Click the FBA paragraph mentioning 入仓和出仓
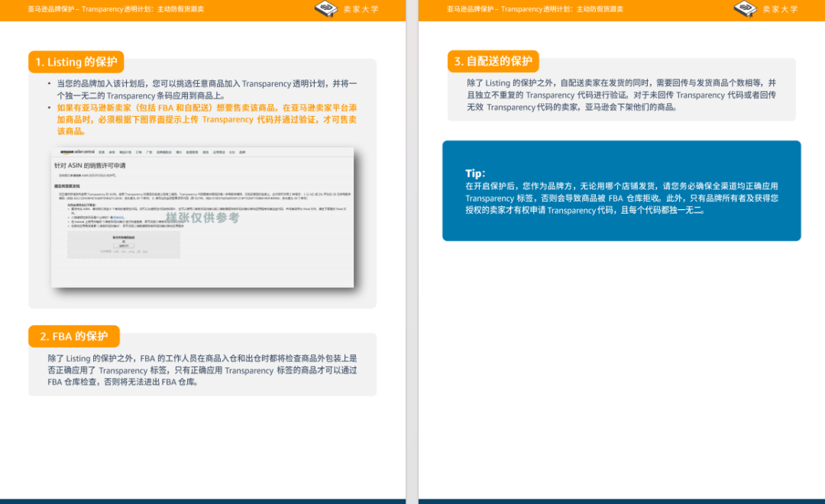 (202, 370)
